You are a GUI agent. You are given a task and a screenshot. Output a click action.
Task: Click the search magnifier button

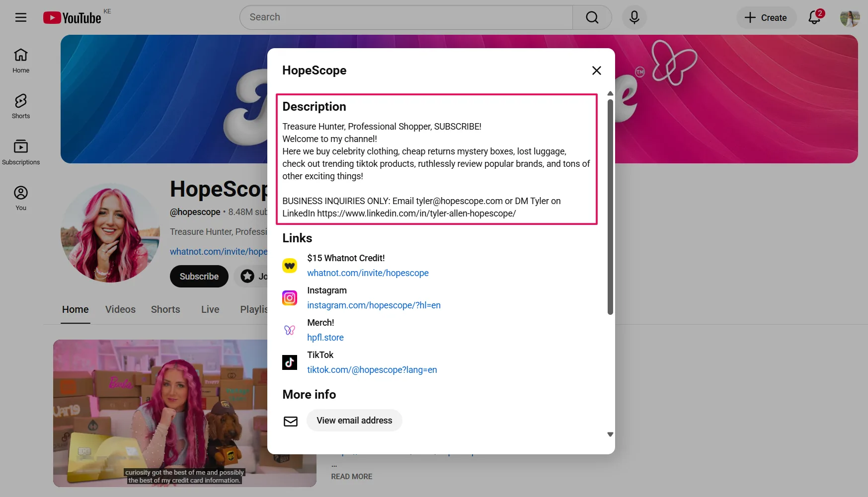(592, 17)
